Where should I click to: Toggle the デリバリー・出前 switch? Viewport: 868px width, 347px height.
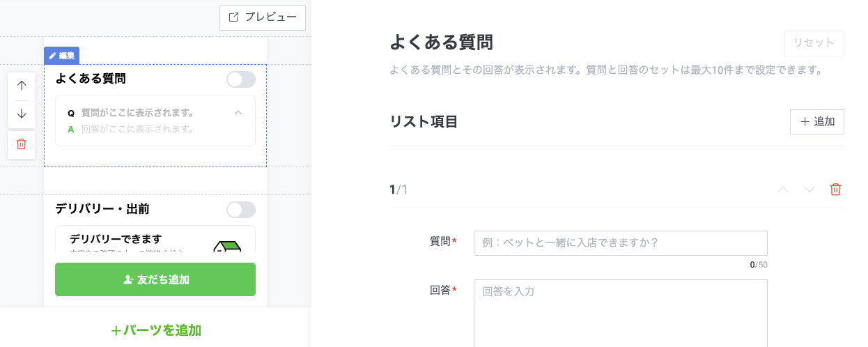point(241,210)
